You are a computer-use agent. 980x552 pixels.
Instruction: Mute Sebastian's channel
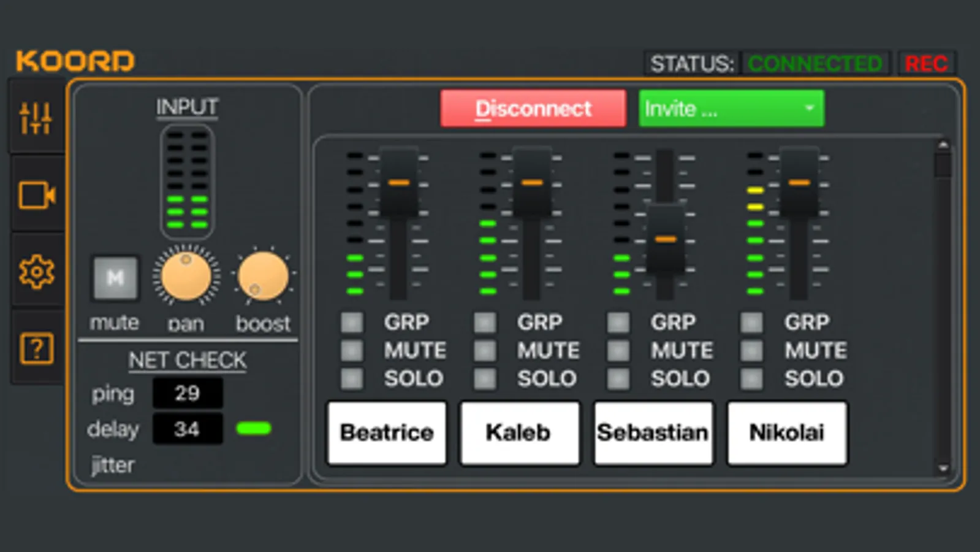(618, 350)
